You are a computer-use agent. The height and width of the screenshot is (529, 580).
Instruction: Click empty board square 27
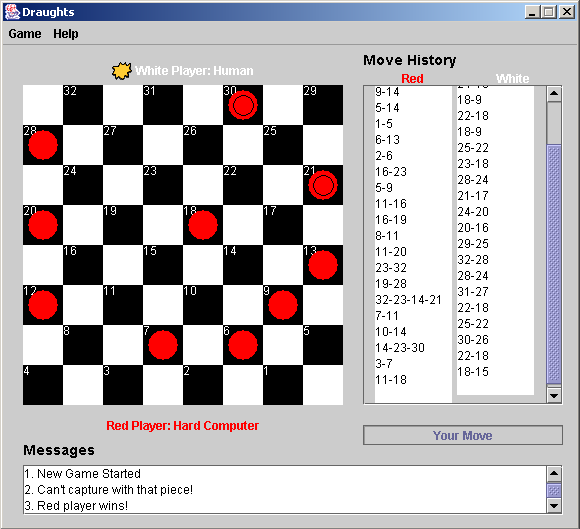point(123,145)
